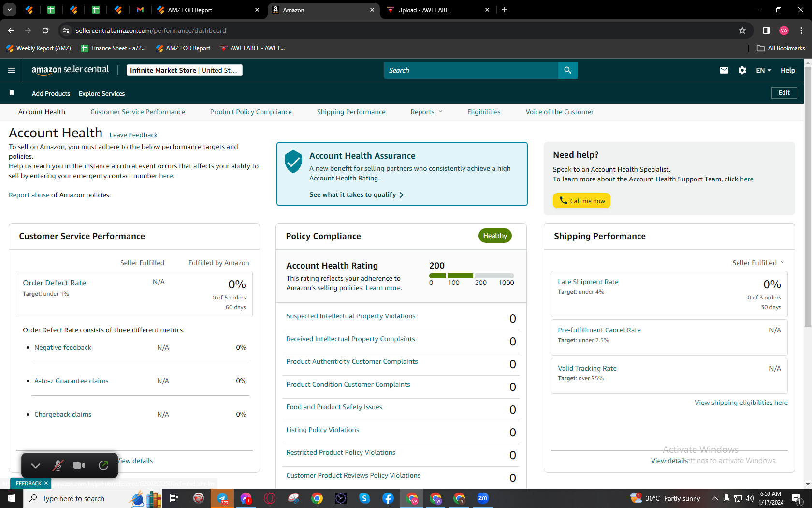Click the Order Defect Rate link
This screenshot has height=508, width=812.
(x=55, y=283)
